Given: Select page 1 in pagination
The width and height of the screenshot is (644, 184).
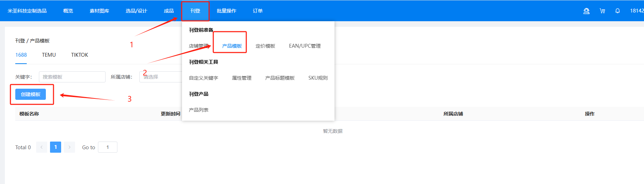Looking at the screenshot, I should pos(56,147).
